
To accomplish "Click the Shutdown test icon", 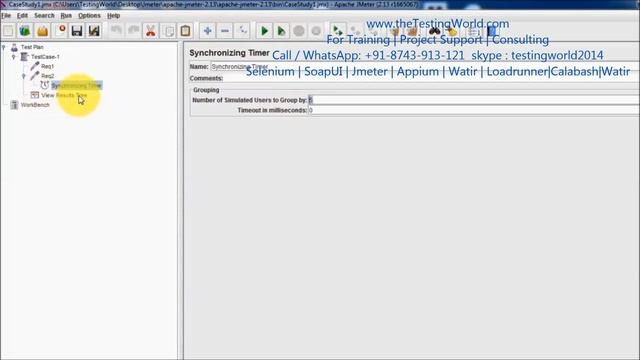I will tap(316, 31).
